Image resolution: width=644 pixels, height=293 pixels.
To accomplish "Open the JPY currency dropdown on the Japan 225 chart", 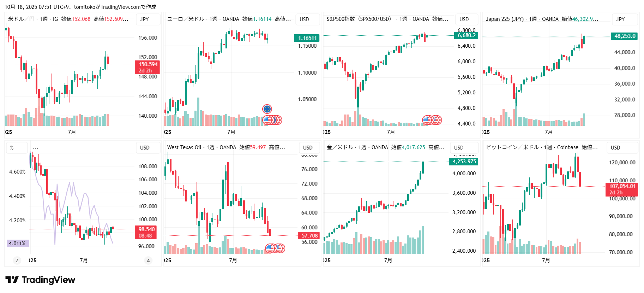I will tap(620, 19).
